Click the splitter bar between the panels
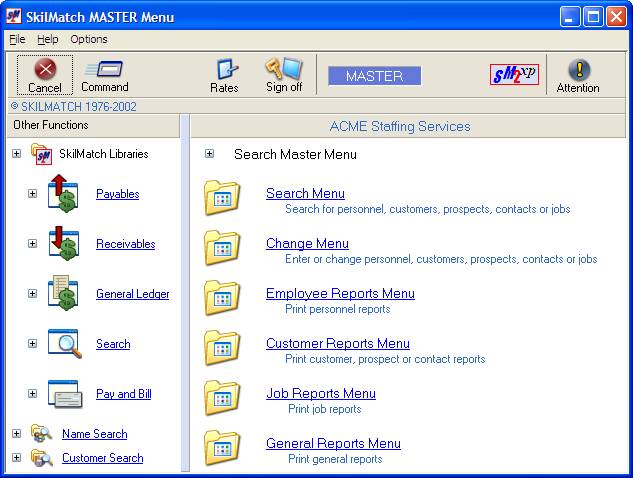The width and height of the screenshot is (633, 478). pyautogui.click(x=185, y=294)
